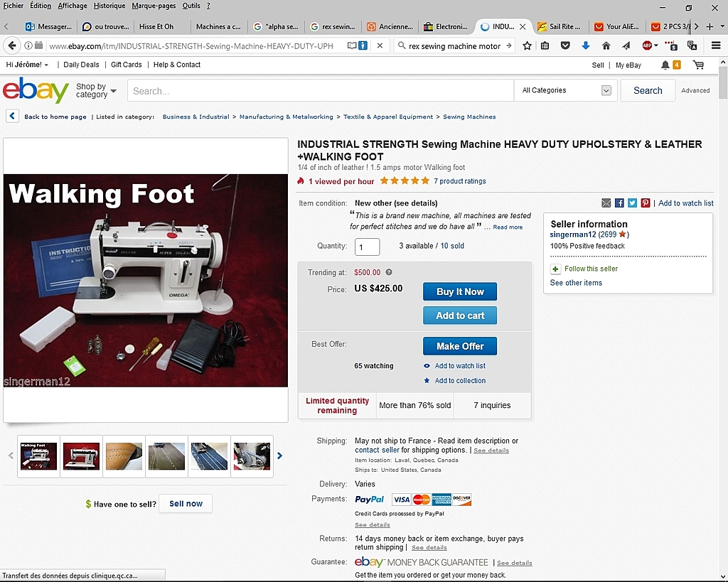Screen dimensions: 728x582
Task: Click the Sell now button
Action: (186, 504)
